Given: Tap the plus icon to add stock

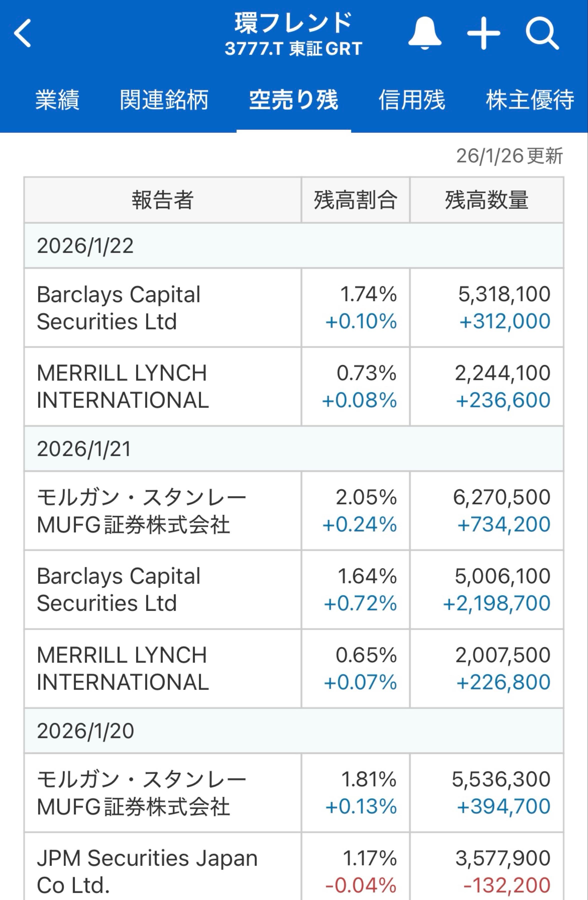Looking at the screenshot, I should point(483,33).
